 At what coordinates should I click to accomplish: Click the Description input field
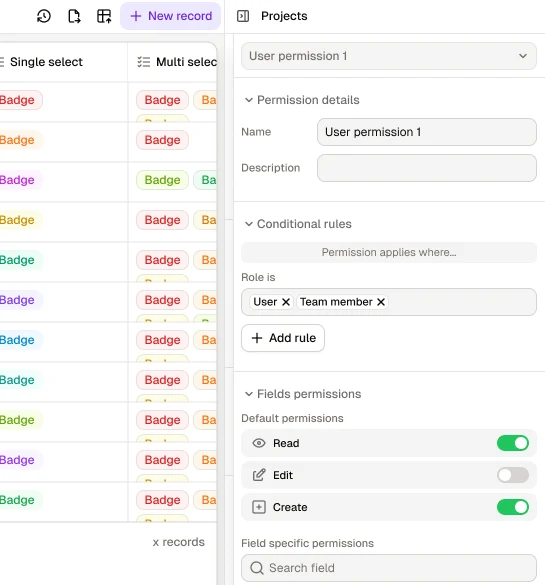[x=427, y=168]
